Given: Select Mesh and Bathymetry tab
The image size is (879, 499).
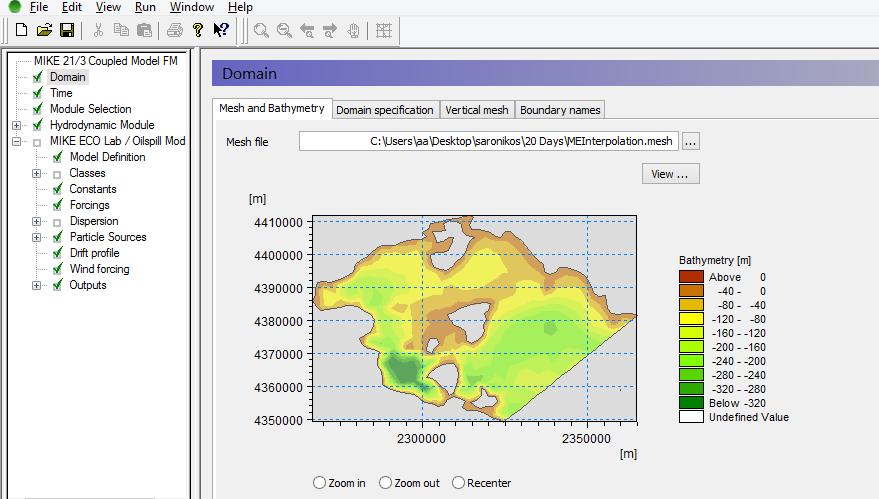Looking at the screenshot, I should coord(272,108).
